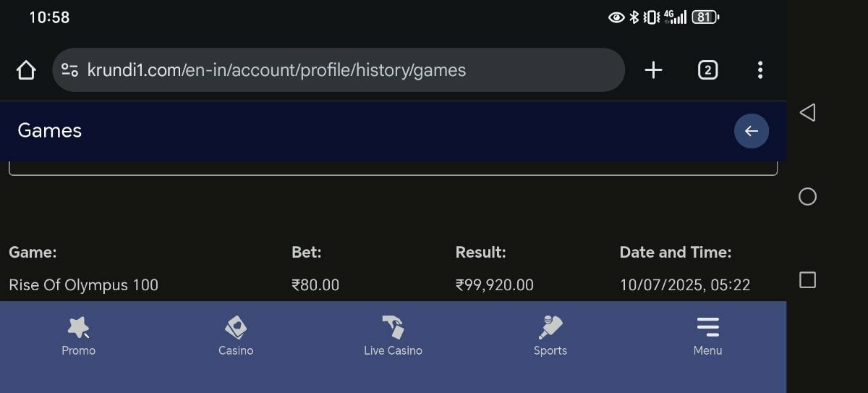Image resolution: width=868 pixels, height=393 pixels.
Task: Select the Games page header title
Action: [49, 131]
